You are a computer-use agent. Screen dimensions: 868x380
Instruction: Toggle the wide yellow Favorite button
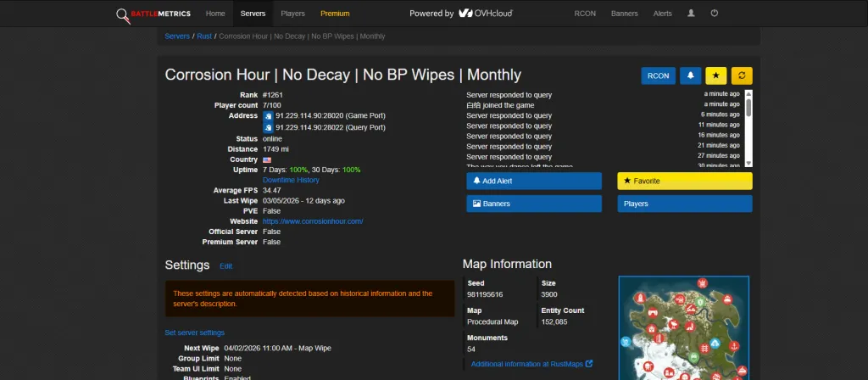click(x=685, y=182)
